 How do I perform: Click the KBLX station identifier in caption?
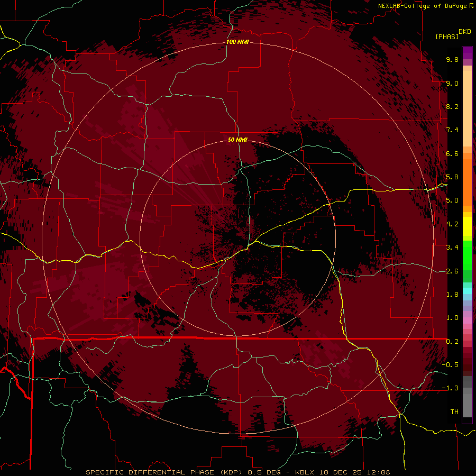coord(304,472)
